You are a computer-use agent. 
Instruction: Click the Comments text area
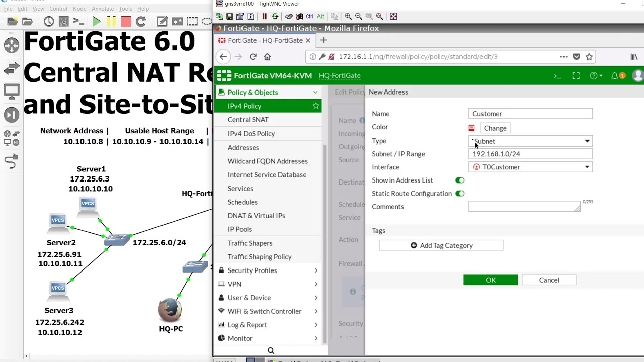(524, 207)
